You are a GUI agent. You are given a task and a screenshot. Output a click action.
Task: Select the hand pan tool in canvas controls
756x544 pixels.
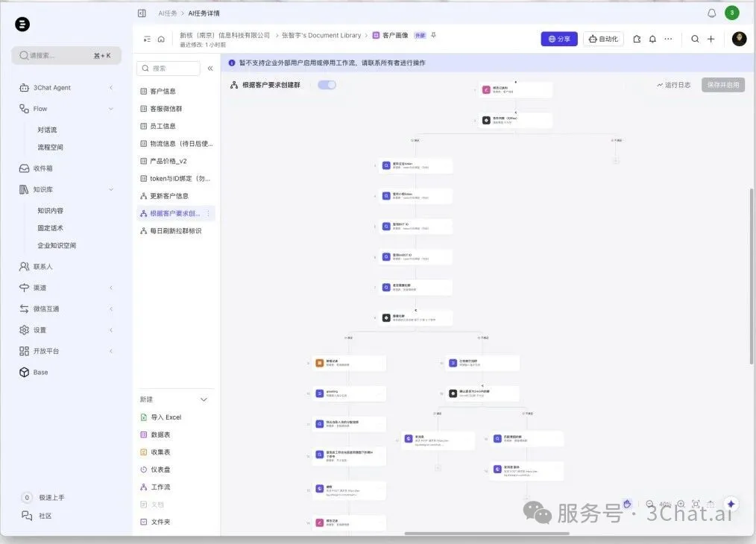pyautogui.click(x=629, y=505)
